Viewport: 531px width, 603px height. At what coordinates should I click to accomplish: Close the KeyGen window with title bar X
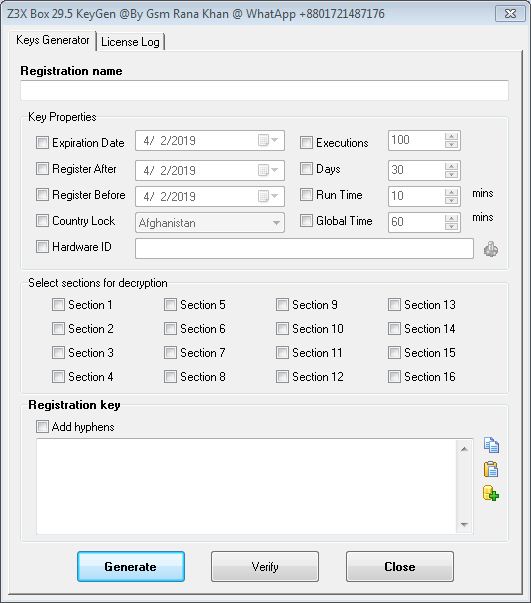tap(510, 13)
